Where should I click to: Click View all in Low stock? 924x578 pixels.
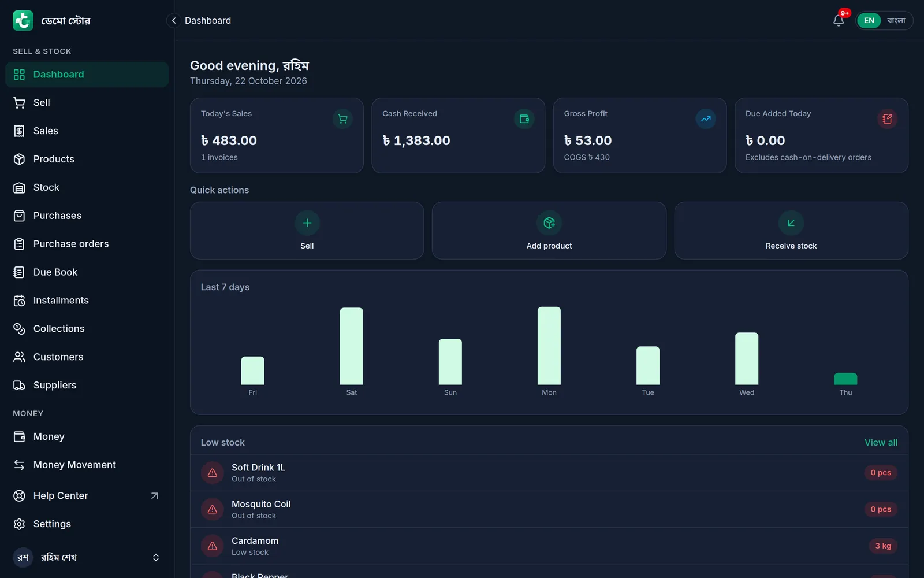pos(881,443)
